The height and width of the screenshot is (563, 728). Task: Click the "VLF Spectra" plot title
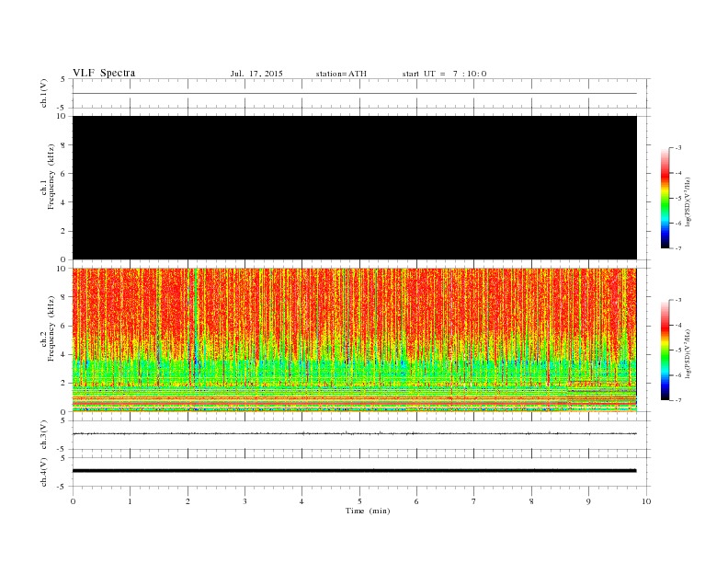104,73
